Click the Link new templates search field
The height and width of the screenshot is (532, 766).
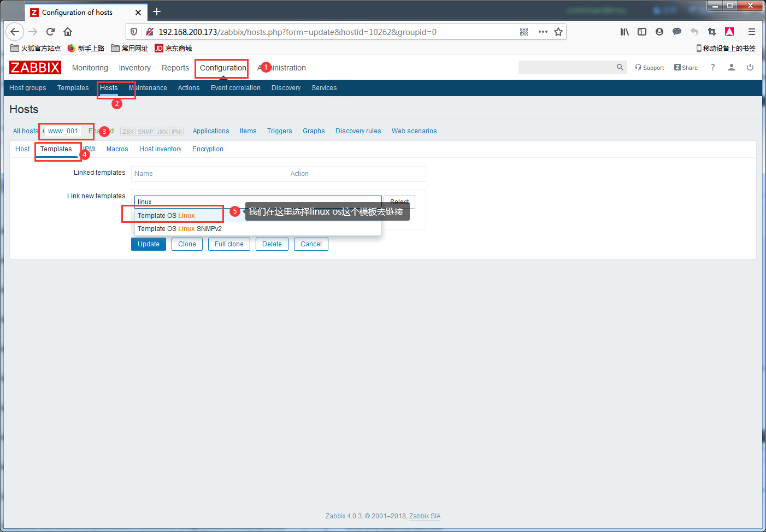[x=258, y=202]
